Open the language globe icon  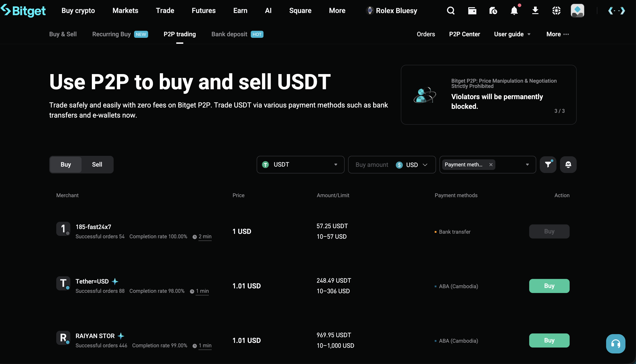(556, 11)
